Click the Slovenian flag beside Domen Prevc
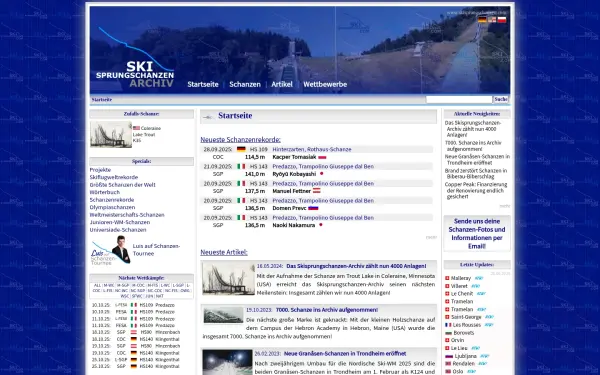Screen dimensions: 600x375 tap(313, 208)
